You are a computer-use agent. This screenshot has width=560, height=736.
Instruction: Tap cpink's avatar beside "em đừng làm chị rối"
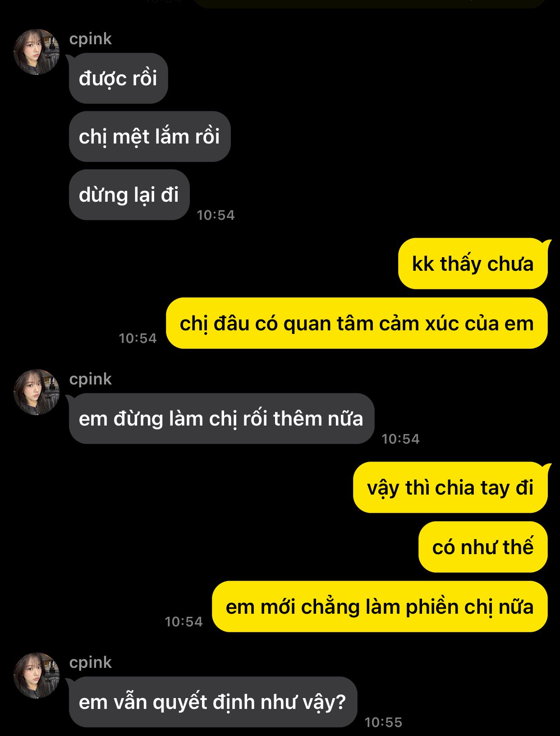[x=37, y=392]
